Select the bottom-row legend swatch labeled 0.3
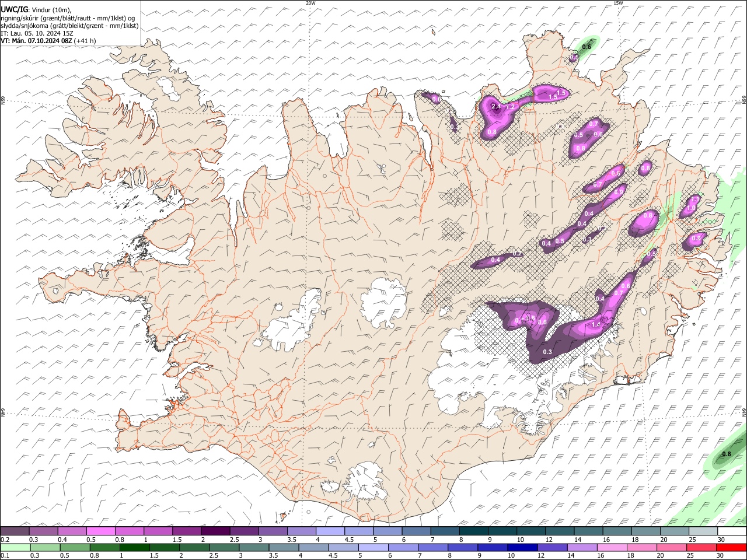This screenshot has width=747, height=560. tap(44, 547)
